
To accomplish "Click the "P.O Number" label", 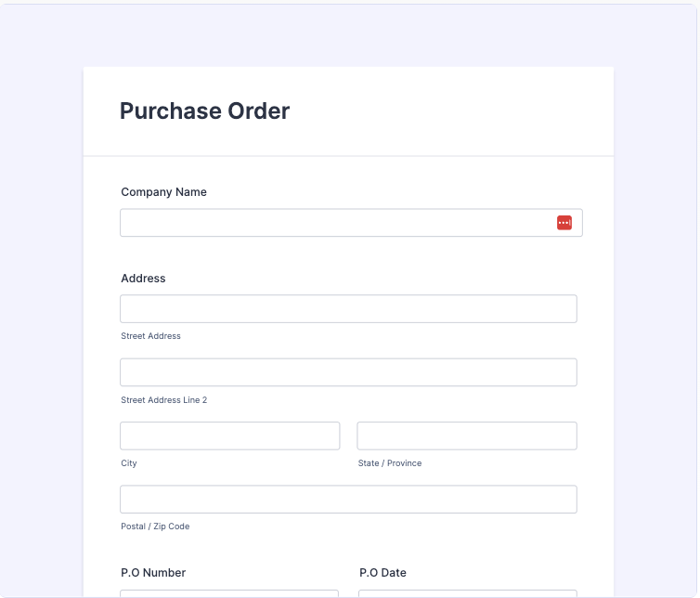I will coord(153,573).
